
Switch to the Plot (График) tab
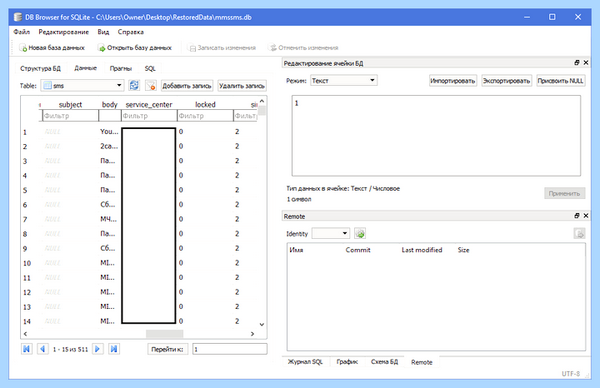(x=347, y=362)
